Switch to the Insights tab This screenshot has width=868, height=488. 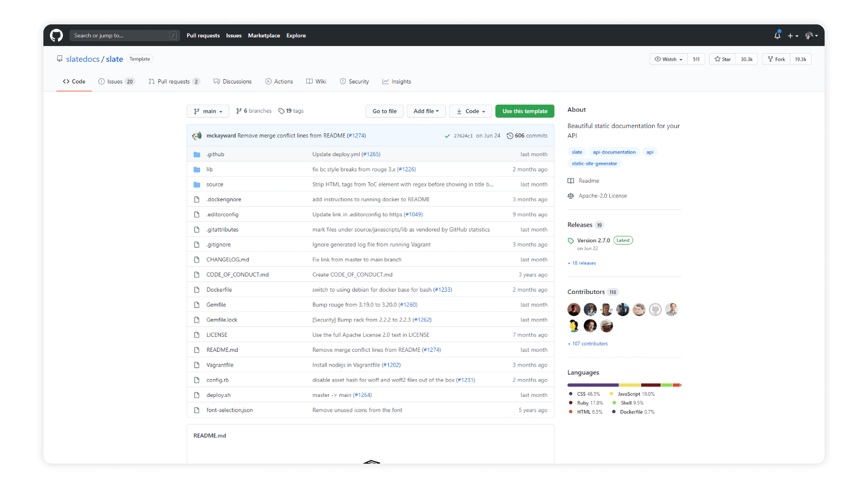pyautogui.click(x=397, y=81)
